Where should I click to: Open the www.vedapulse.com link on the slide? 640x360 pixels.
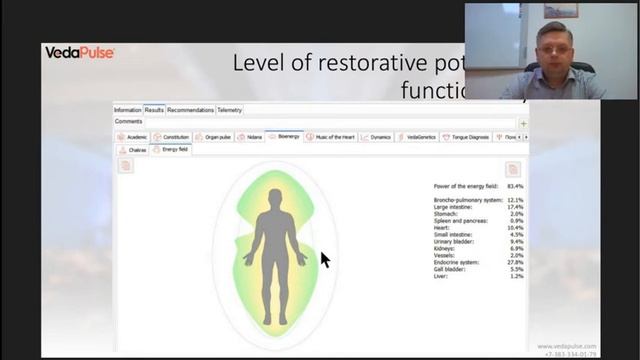(x=567, y=346)
